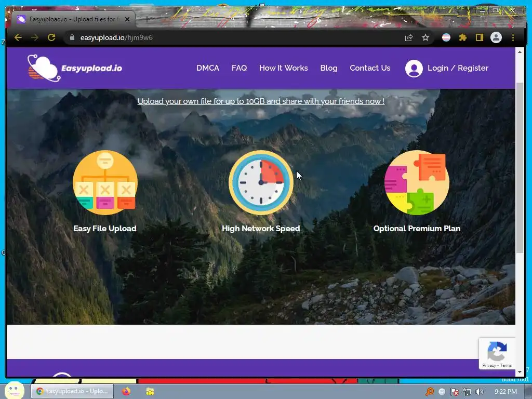532x399 pixels.
Task: Open the DMCA page
Action: point(208,68)
